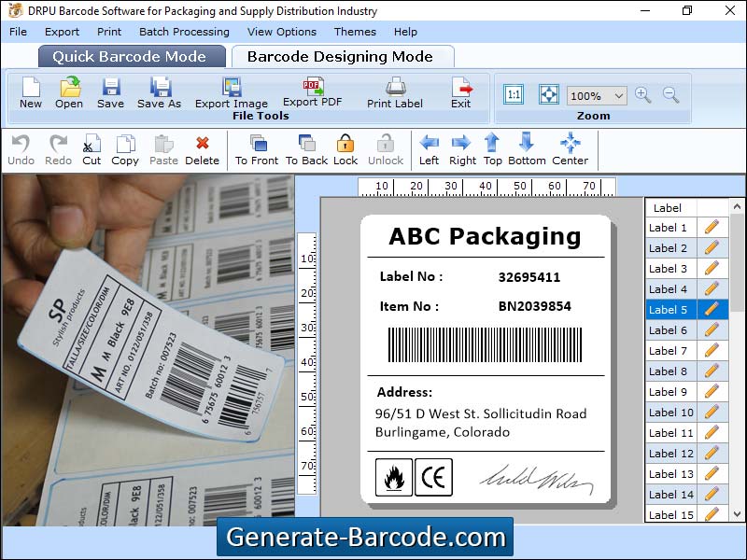Unlock the selected object

[386, 147]
